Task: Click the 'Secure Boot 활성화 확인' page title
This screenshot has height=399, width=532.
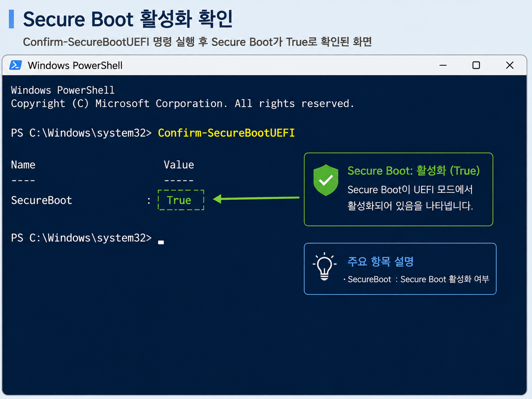Action: click(x=128, y=19)
